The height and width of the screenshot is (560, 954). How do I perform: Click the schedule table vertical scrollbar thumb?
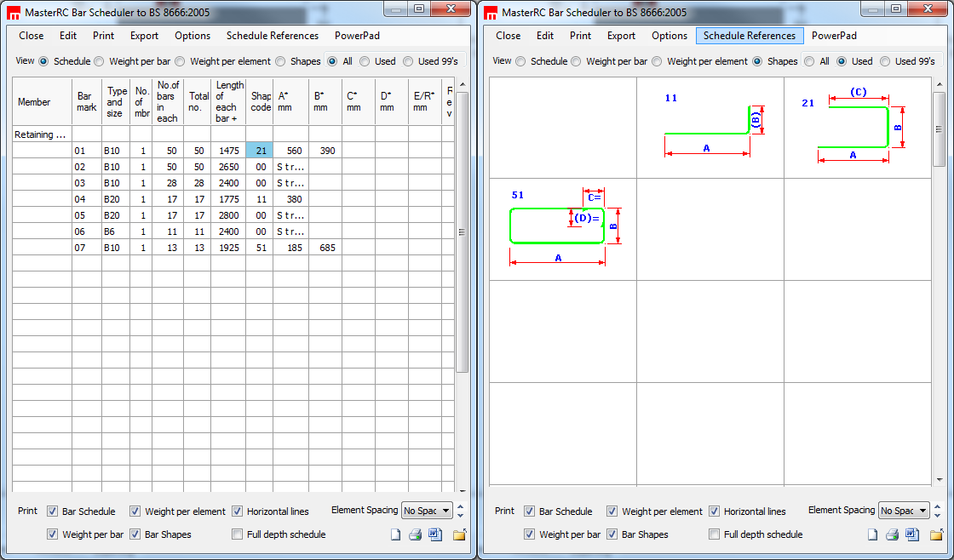pyautogui.click(x=463, y=231)
